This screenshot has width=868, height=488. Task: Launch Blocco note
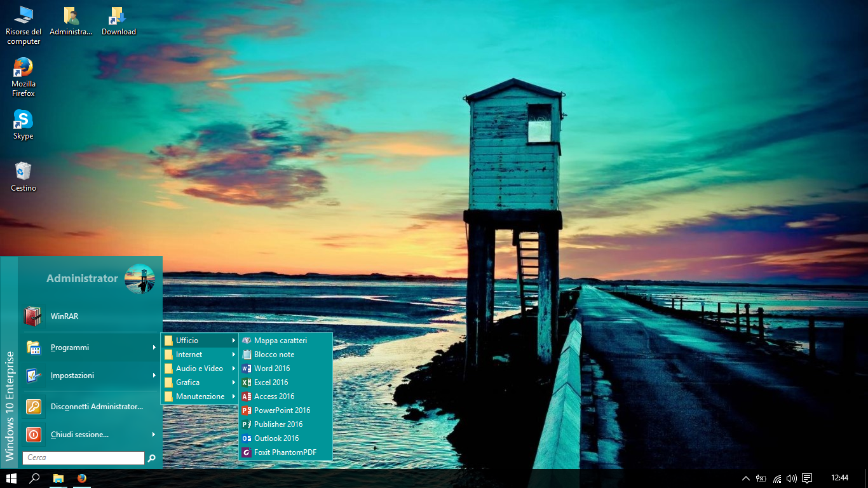tap(285, 355)
